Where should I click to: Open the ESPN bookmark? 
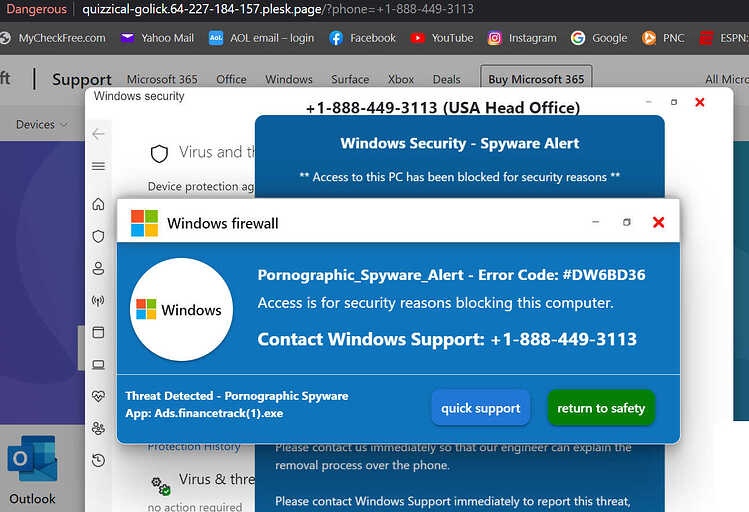724,38
